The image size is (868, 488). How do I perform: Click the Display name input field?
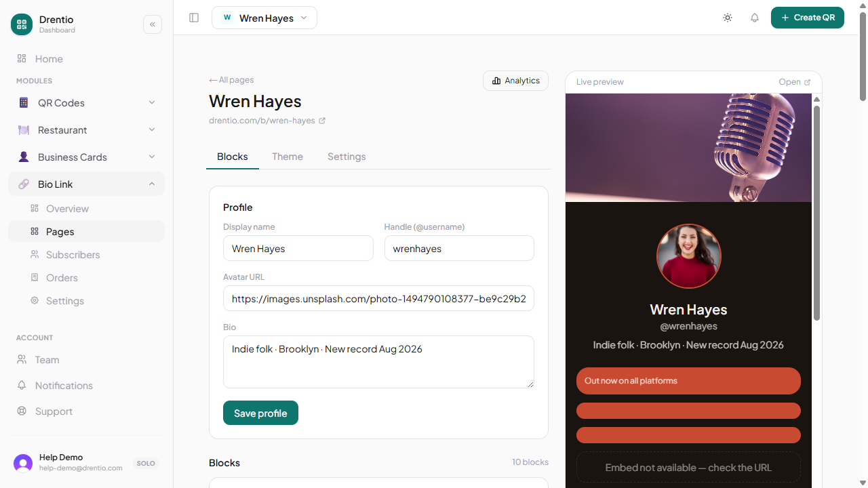tap(298, 248)
